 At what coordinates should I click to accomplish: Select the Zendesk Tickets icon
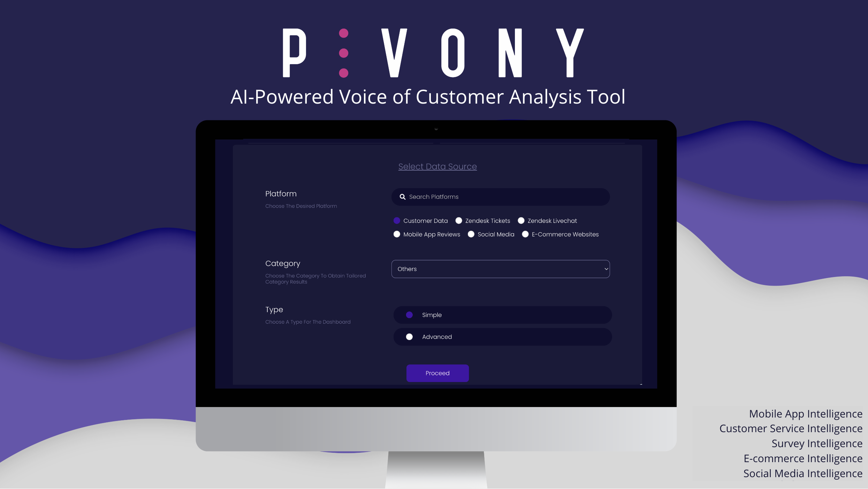(x=458, y=221)
